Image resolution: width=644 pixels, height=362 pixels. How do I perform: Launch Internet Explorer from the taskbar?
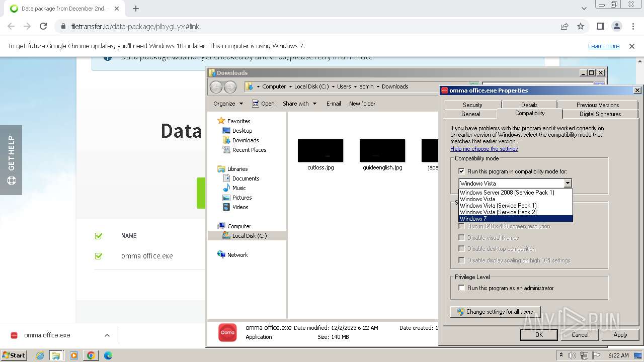(x=40, y=355)
